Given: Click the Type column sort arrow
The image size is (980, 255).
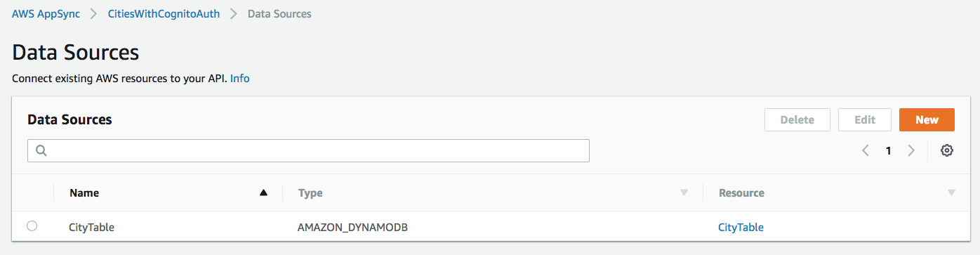Looking at the screenshot, I should 684,192.
